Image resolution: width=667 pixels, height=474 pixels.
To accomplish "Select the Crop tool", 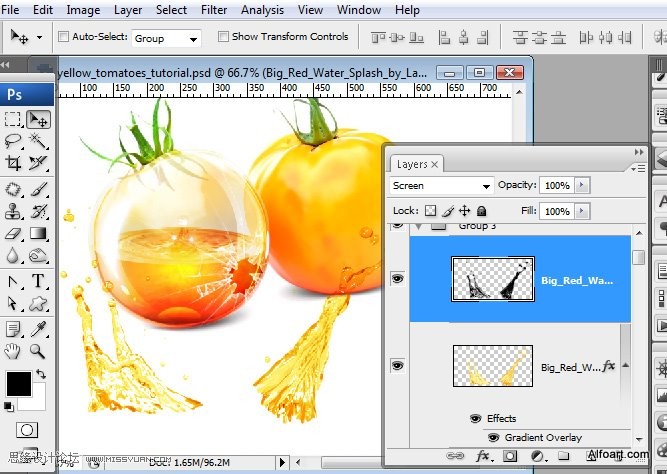I will [x=13, y=163].
